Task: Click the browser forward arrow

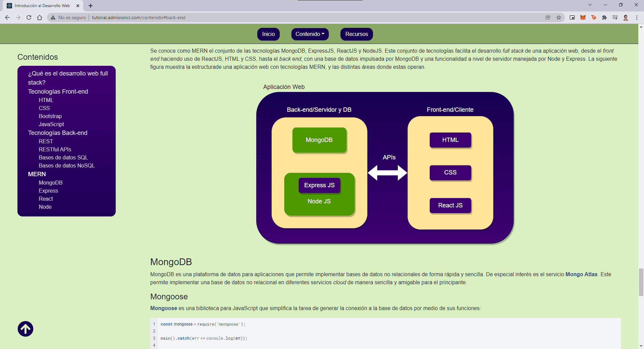Action: click(x=18, y=17)
